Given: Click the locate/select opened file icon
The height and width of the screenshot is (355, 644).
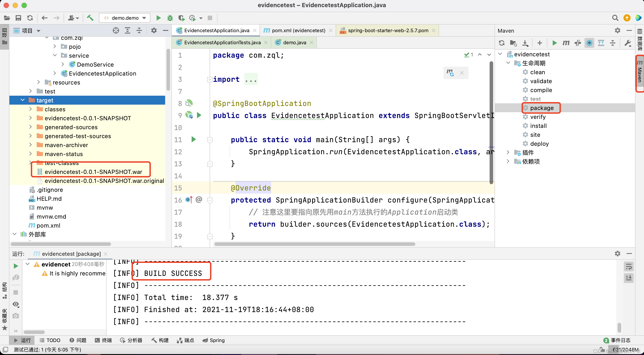Looking at the screenshot, I should point(116,30).
